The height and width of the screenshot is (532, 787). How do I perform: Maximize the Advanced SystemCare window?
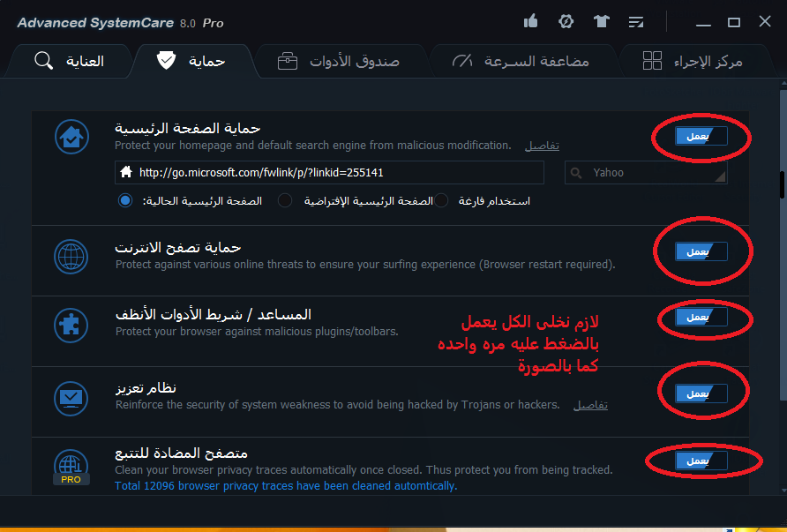[734, 22]
